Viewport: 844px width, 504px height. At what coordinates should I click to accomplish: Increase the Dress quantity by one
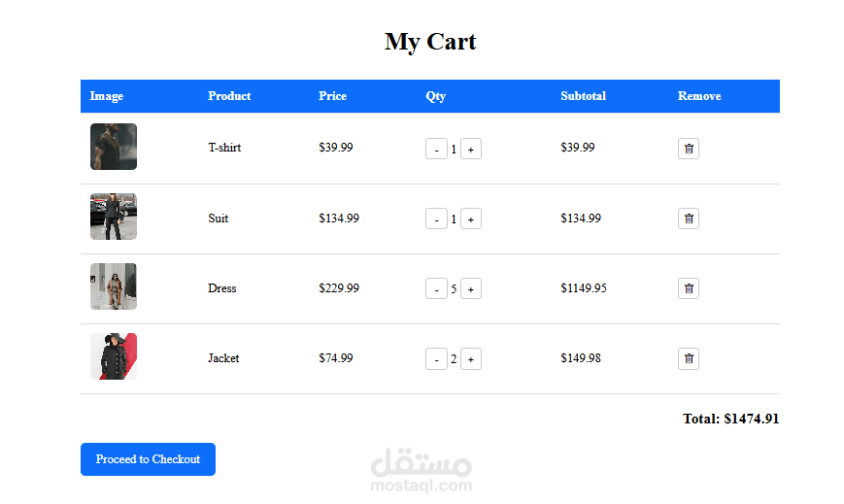coord(471,288)
